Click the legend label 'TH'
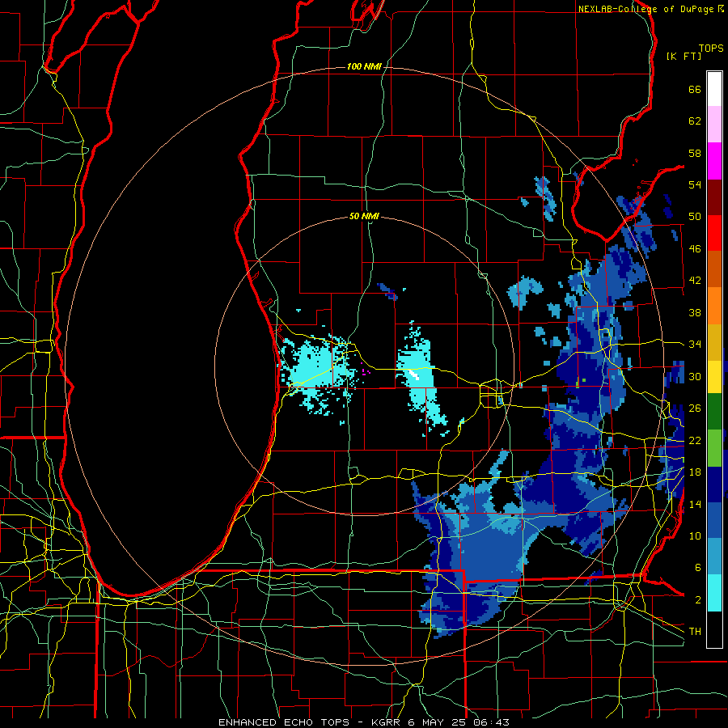728x728 pixels. tap(695, 632)
